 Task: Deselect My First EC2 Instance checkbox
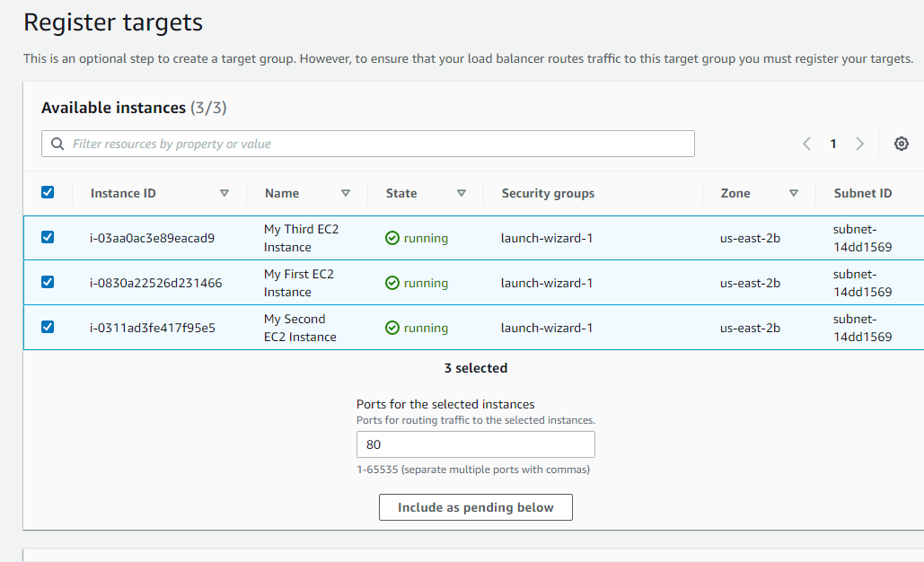[x=48, y=282]
